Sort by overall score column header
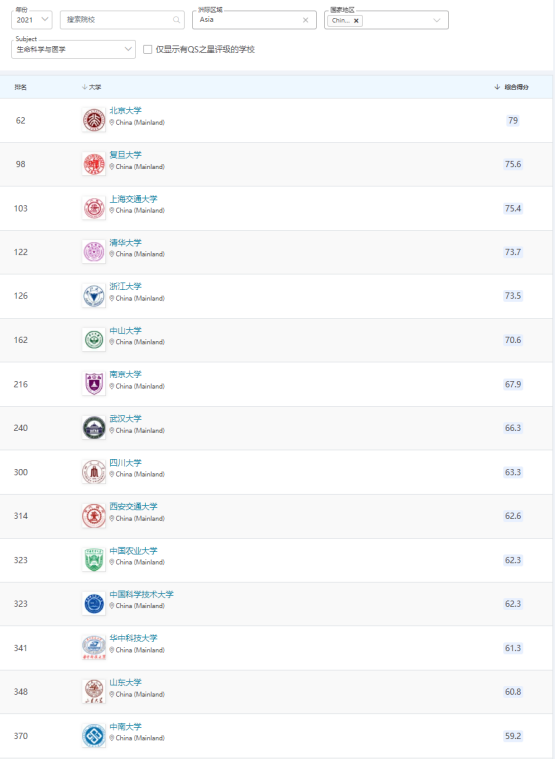 pos(511,87)
